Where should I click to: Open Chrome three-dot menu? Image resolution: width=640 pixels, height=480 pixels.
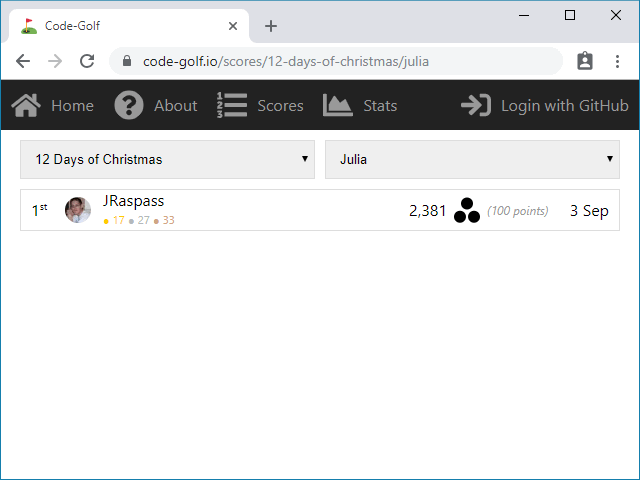tap(617, 61)
